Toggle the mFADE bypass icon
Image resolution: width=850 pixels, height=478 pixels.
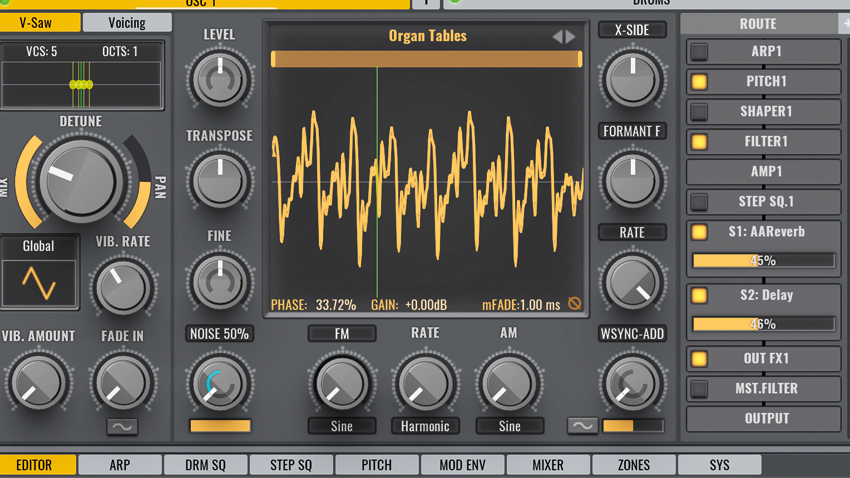click(x=575, y=304)
